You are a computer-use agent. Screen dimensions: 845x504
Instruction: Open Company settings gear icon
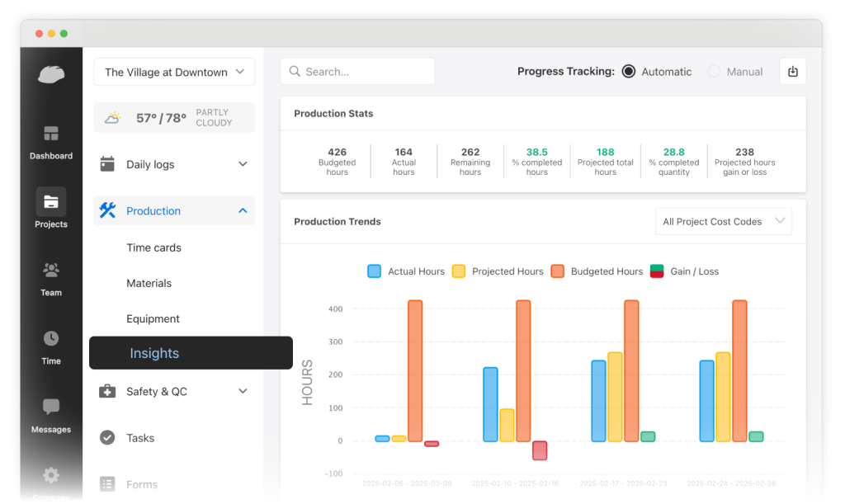point(51,475)
